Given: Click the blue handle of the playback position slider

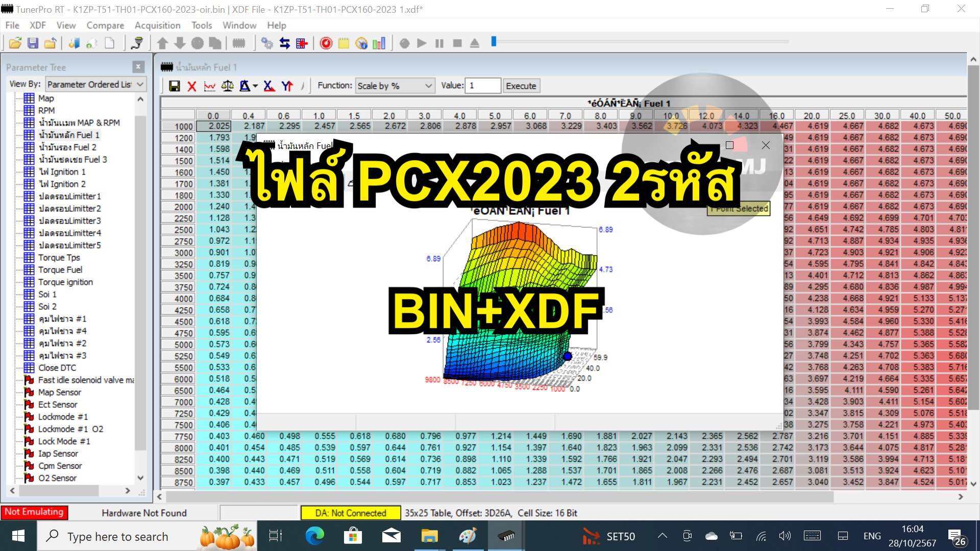Looking at the screenshot, I should coord(494,41).
